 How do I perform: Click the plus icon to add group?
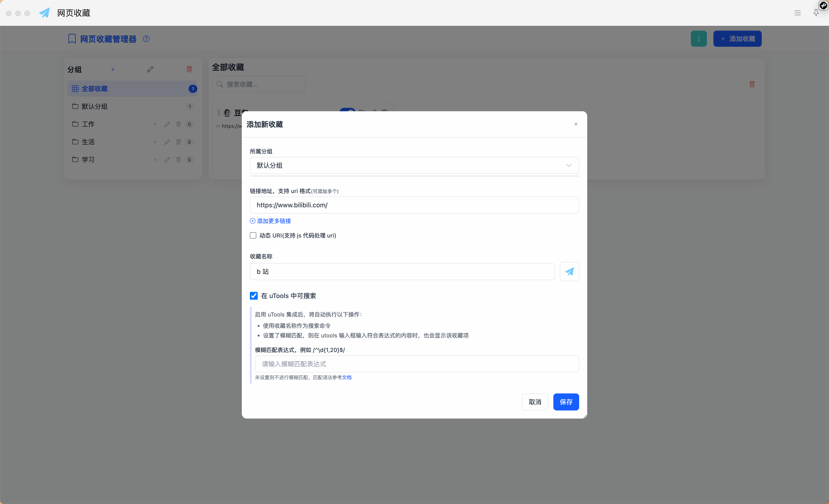(x=113, y=69)
